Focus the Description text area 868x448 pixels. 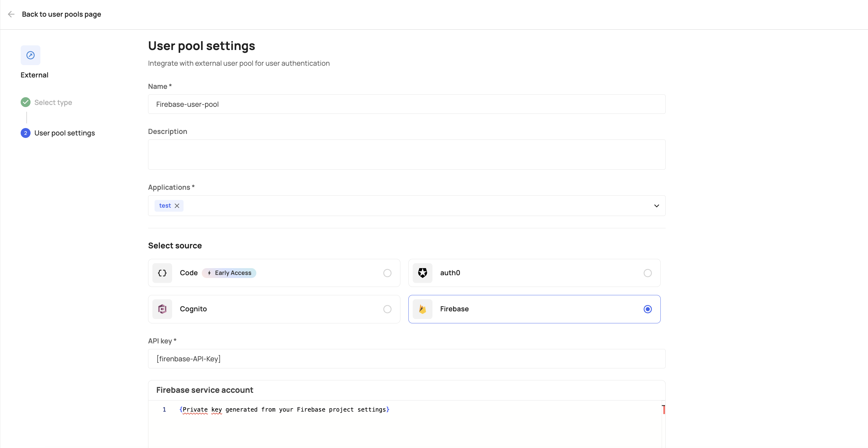pos(406,155)
